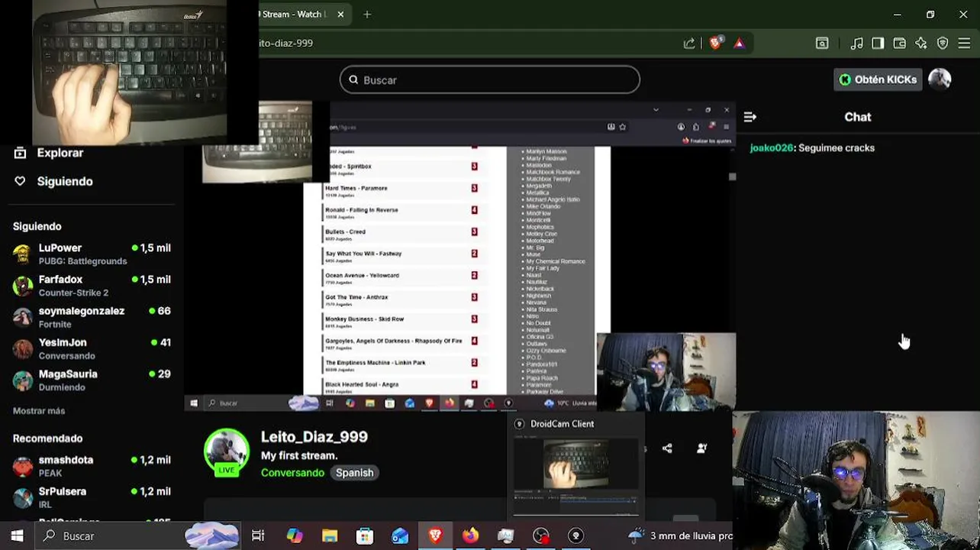
Task: Toggle the Brave sidebar panel icon
Action: [x=878, y=44]
